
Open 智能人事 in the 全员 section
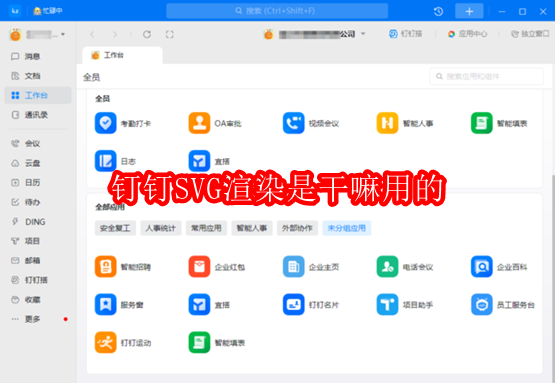click(405, 123)
